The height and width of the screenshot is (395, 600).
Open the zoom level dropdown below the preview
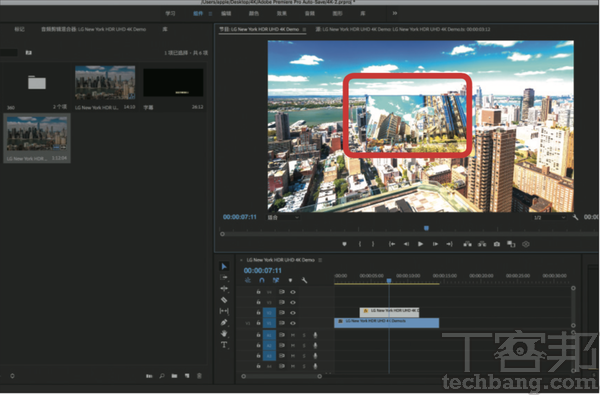(283, 217)
